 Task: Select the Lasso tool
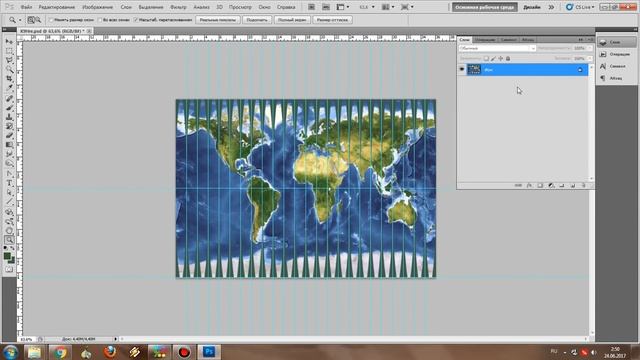9,60
